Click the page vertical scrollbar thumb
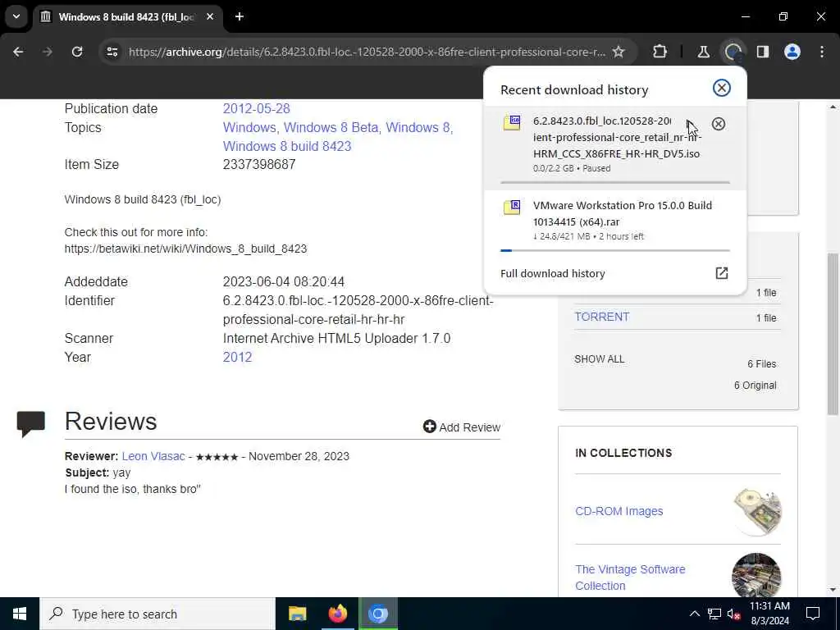The width and height of the screenshot is (840, 630). tap(833, 333)
